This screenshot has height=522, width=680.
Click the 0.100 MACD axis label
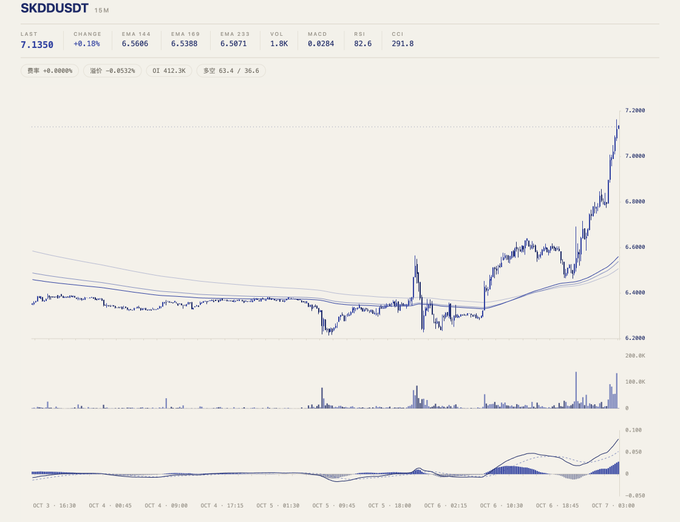tap(633, 430)
